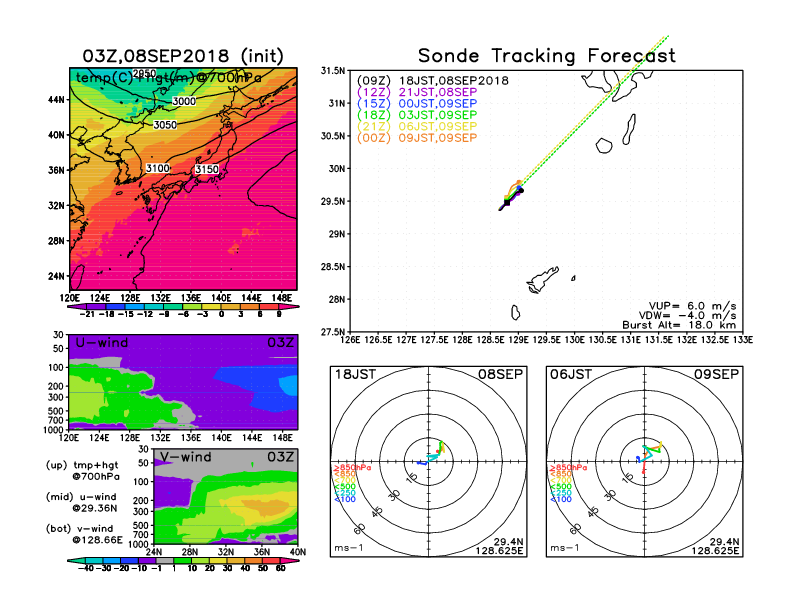
Task: Click the 'VDW= -4.0 m/s' value
Action: (689, 316)
